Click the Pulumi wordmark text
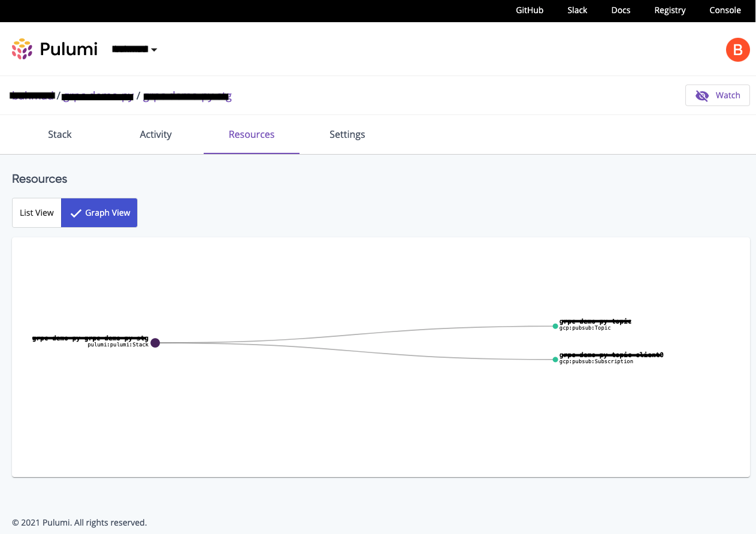The height and width of the screenshot is (534, 756). [68, 49]
